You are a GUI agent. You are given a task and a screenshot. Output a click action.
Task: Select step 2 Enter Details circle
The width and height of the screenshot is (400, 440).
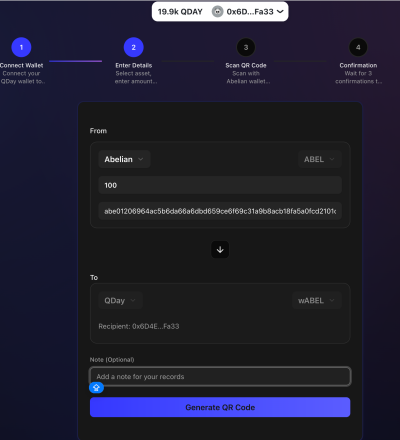pos(134,47)
